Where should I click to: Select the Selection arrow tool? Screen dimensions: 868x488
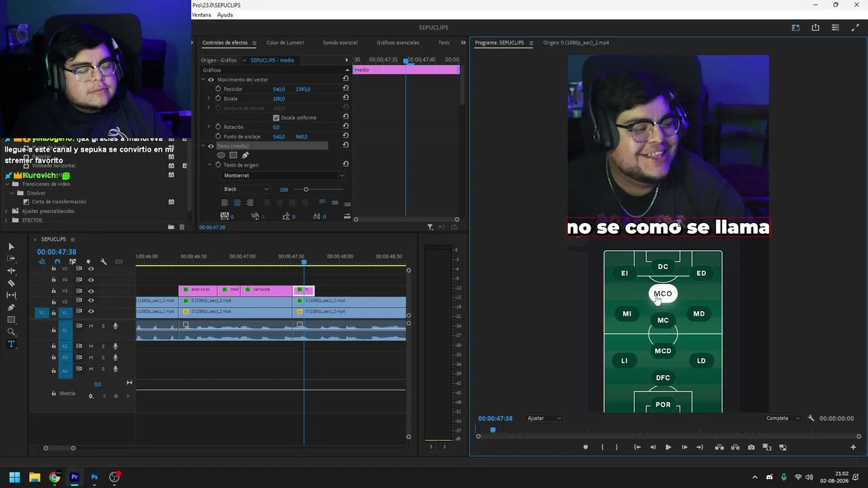[x=11, y=247]
